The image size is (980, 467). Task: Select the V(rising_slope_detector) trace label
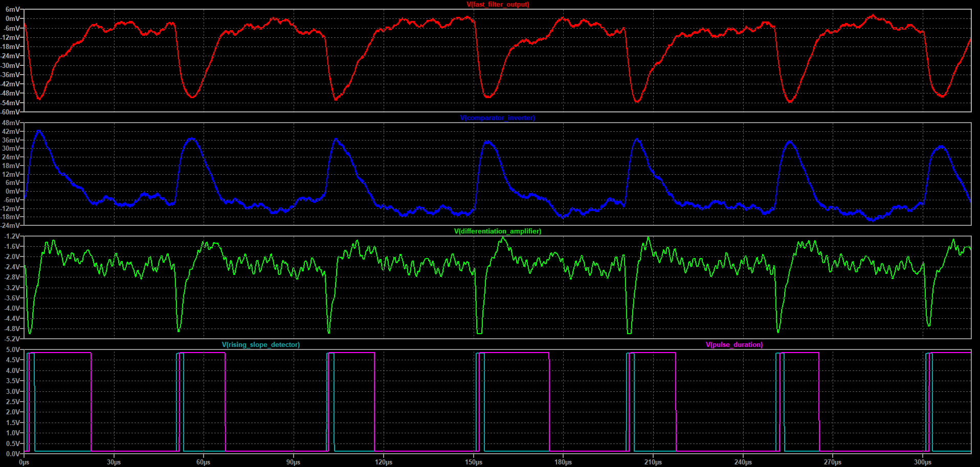tap(261, 345)
